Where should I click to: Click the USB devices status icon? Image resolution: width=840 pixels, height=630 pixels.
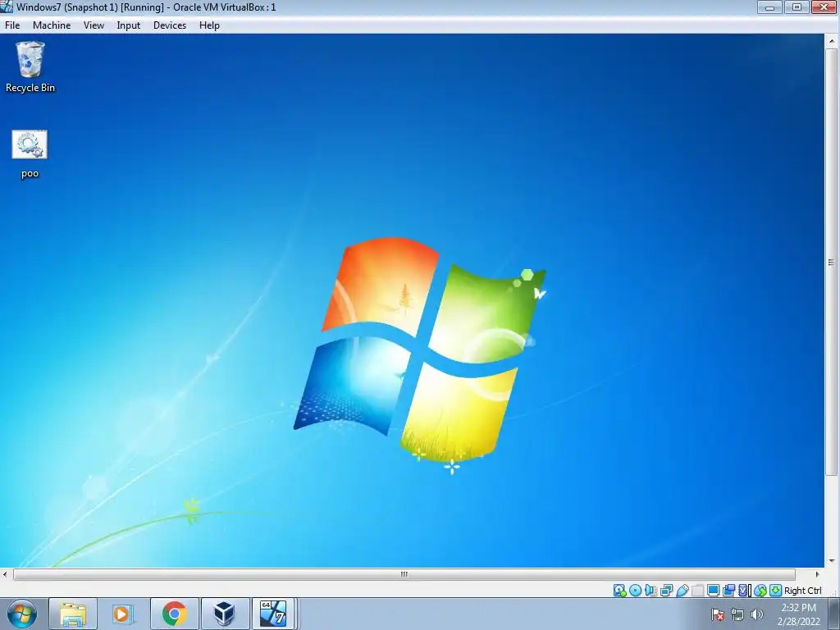click(682, 591)
